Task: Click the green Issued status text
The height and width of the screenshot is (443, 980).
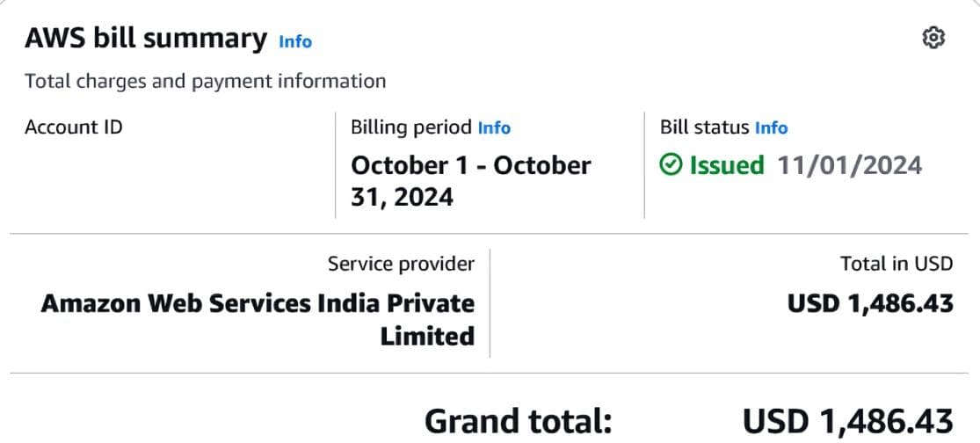Action: coord(727,165)
